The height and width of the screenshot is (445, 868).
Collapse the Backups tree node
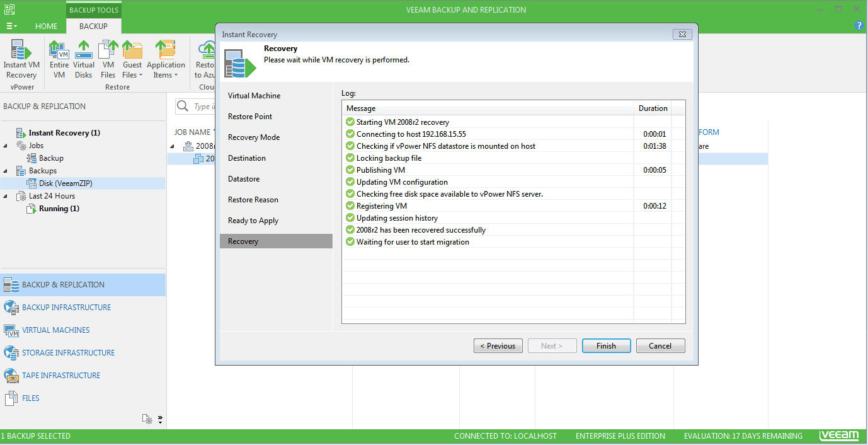[x=6, y=171]
